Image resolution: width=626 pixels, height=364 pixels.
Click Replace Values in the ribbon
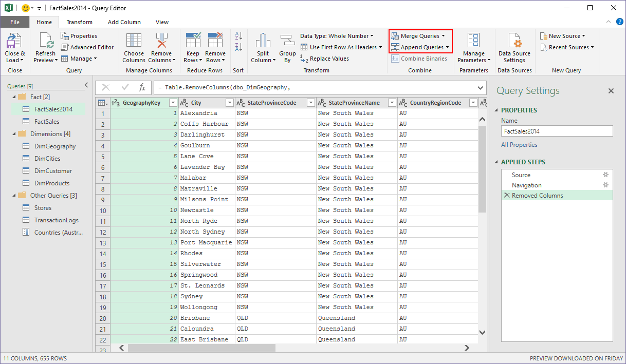point(324,59)
